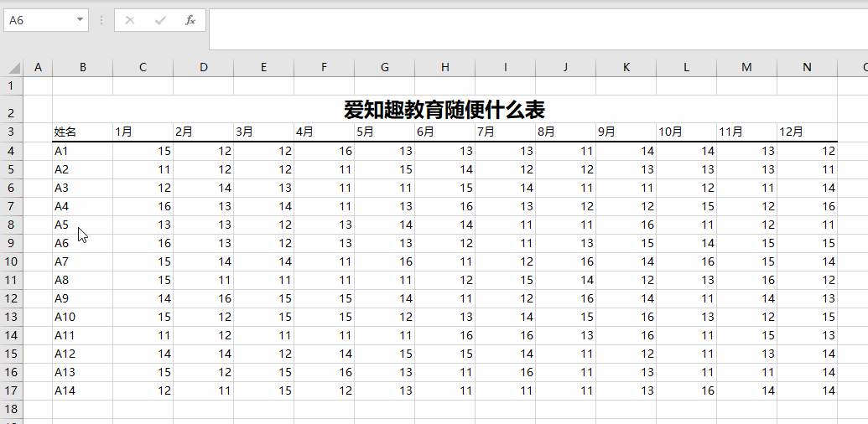
Task: Select column C header
Action: pyautogui.click(x=143, y=68)
